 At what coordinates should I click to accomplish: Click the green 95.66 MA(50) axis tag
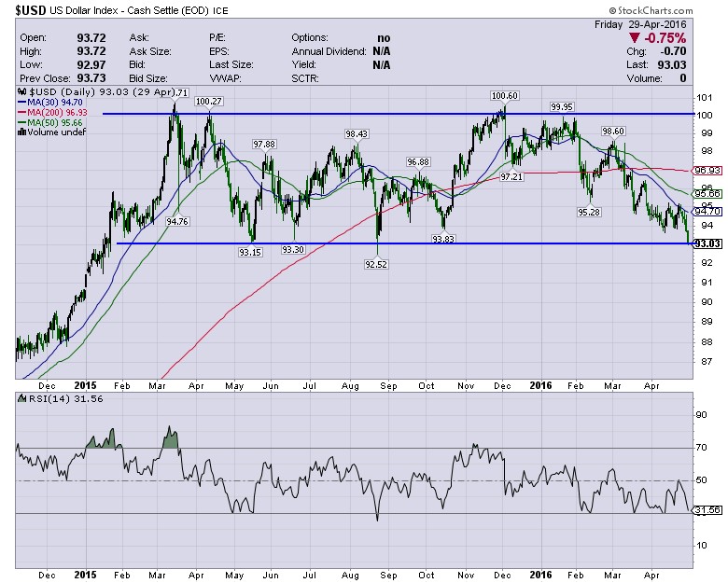tap(706, 194)
